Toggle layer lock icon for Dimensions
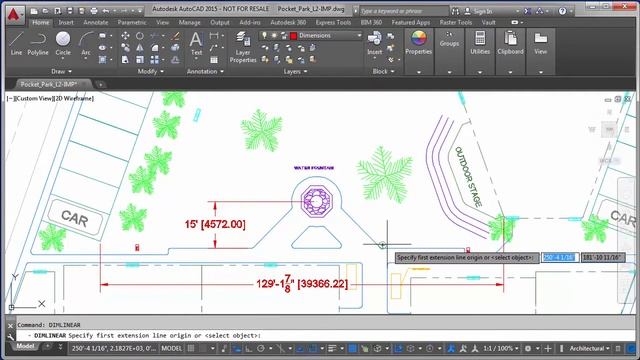 tap(284, 36)
